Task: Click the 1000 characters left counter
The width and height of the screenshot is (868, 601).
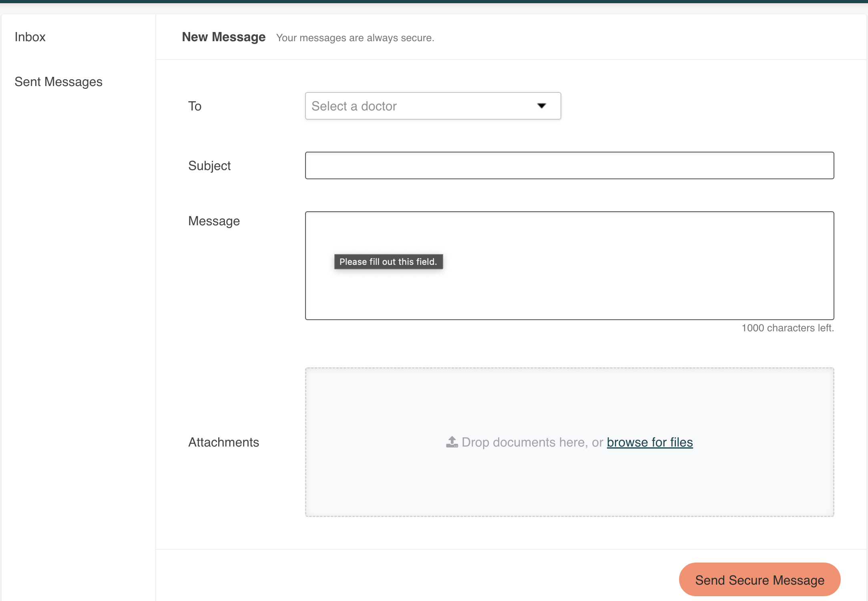Action: (787, 328)
